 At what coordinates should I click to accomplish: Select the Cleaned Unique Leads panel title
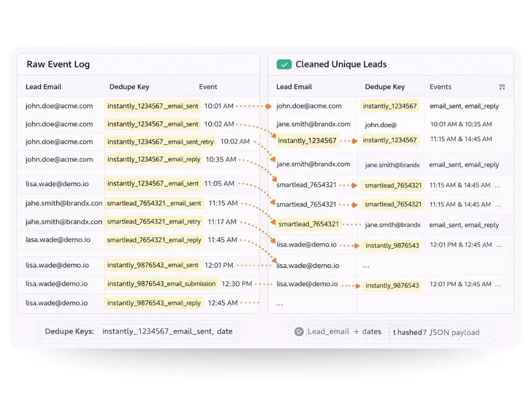pos(341,64)
